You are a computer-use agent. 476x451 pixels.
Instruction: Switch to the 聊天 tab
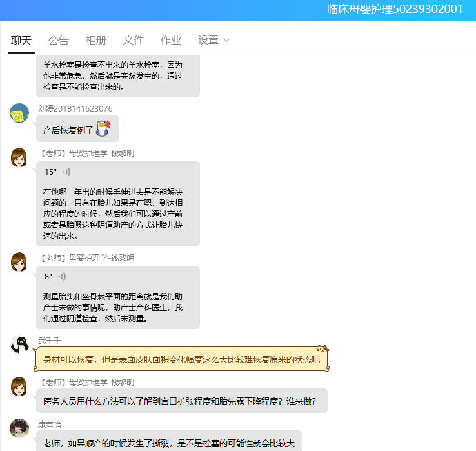21,40
